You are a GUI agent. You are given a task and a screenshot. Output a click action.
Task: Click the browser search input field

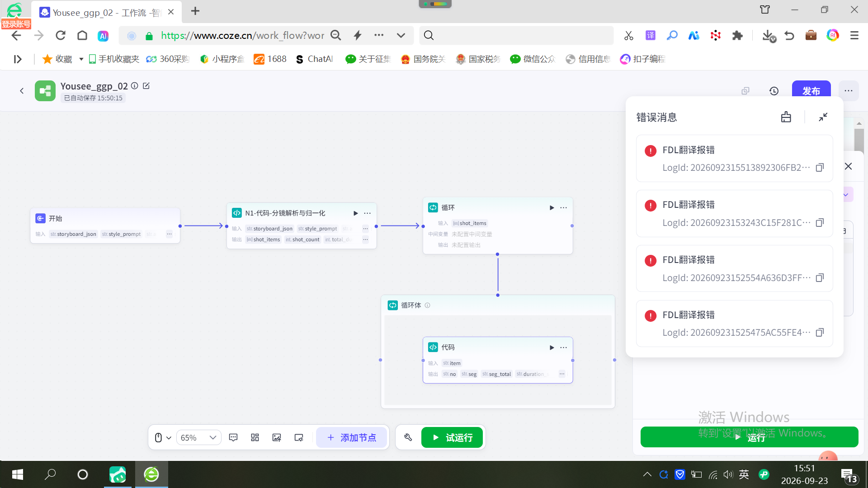(x=517, y=35)
